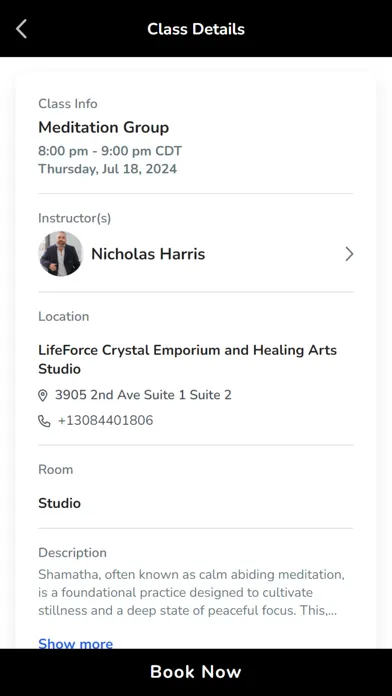Tap the Class Details header title
This screenshot has height=696, width=392.
[x=196, y=29]
